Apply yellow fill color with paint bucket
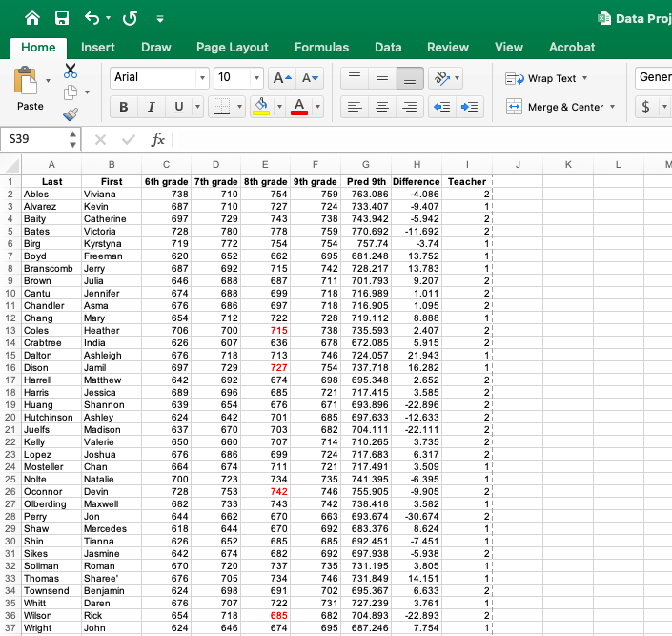 pos(261,107)
